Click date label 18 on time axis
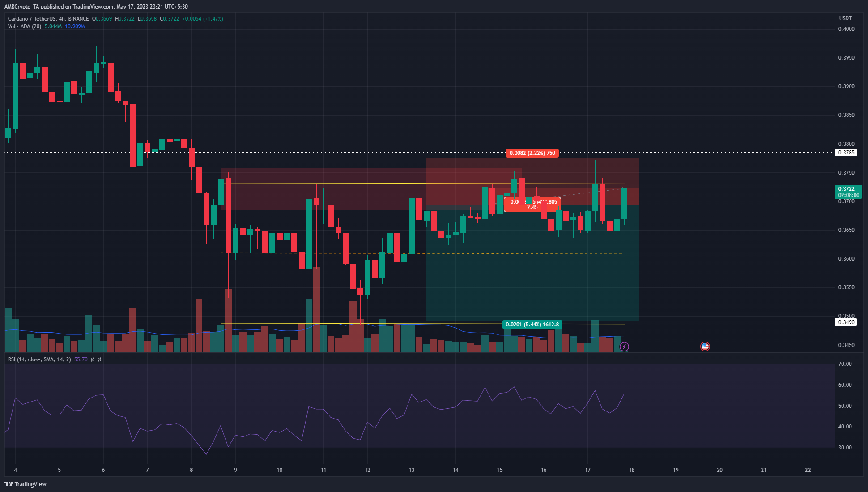This screenshot has width=868, height=492. coord(632,470)
